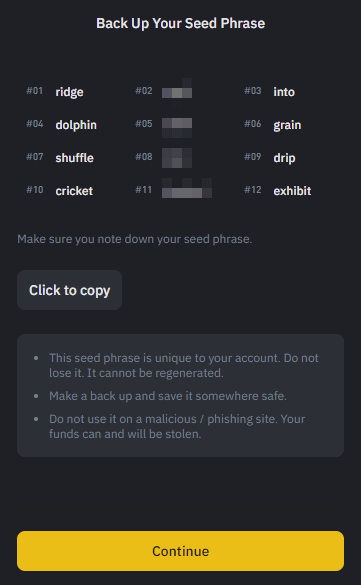Click the 'Click to copy' button
Image resolution: width=361 pixels, height=585 pixels.
click(x=69, y=290)
